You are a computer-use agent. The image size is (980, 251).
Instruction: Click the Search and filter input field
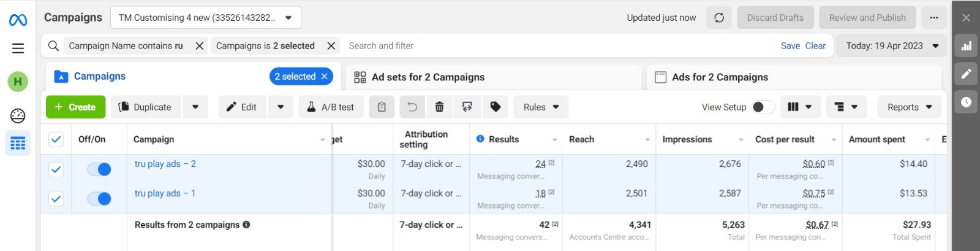[551, 46]
